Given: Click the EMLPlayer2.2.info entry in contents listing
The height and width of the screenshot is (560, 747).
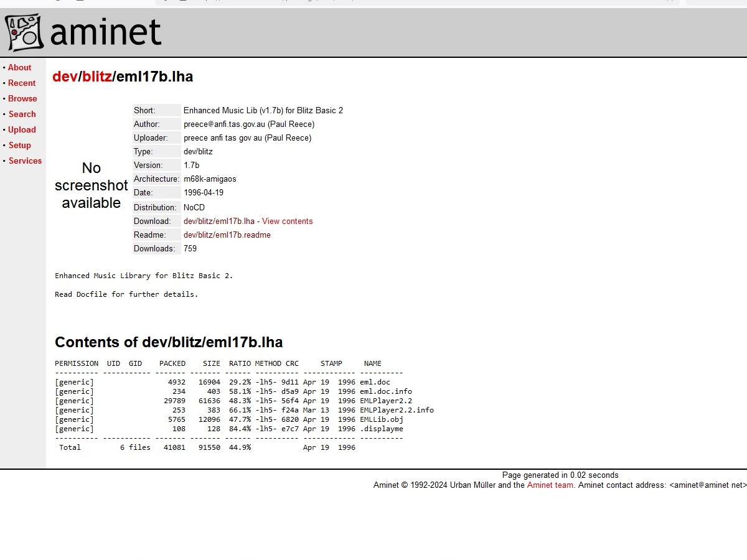Looking at the screenshot, I should click(397, 410).
